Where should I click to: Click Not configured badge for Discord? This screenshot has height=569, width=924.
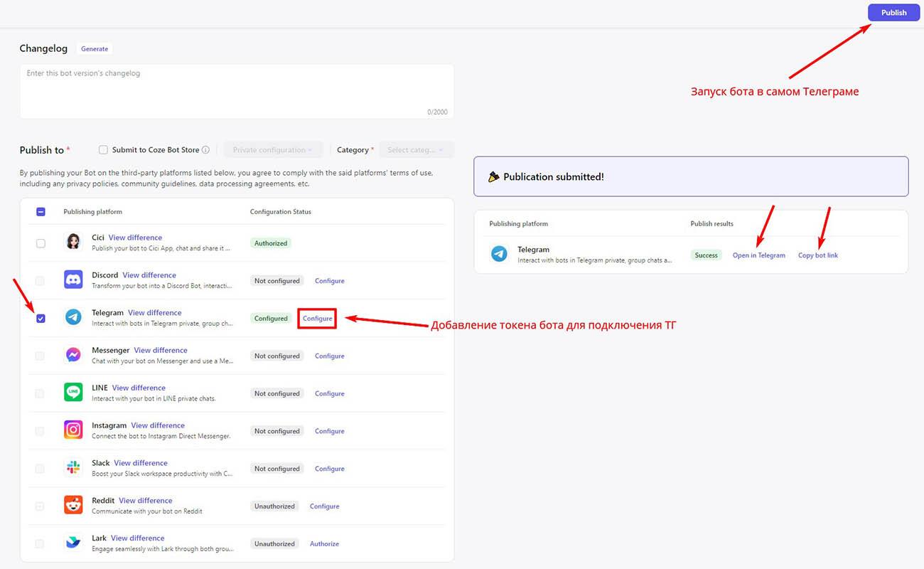pyautogui.click(x=277, y=281)
